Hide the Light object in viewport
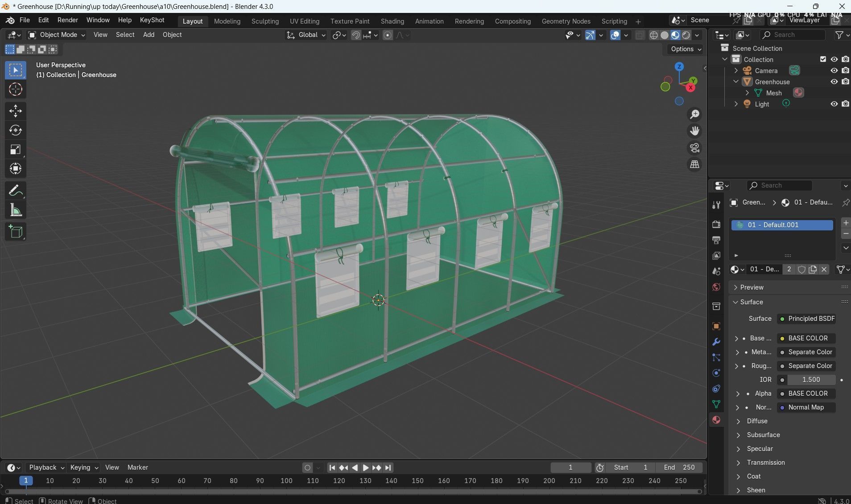851x504 pixels. pyautogui.click(x=834, y=104)
